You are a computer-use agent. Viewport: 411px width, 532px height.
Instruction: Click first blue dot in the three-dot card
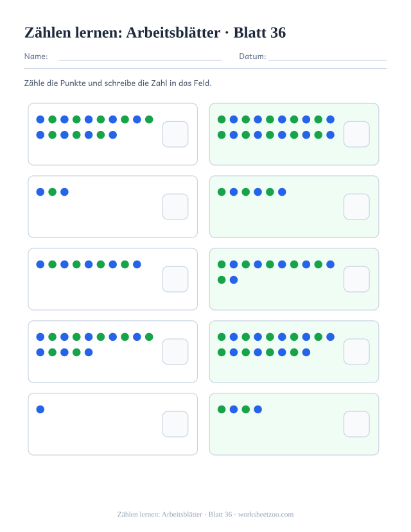(x=40, y=192)
